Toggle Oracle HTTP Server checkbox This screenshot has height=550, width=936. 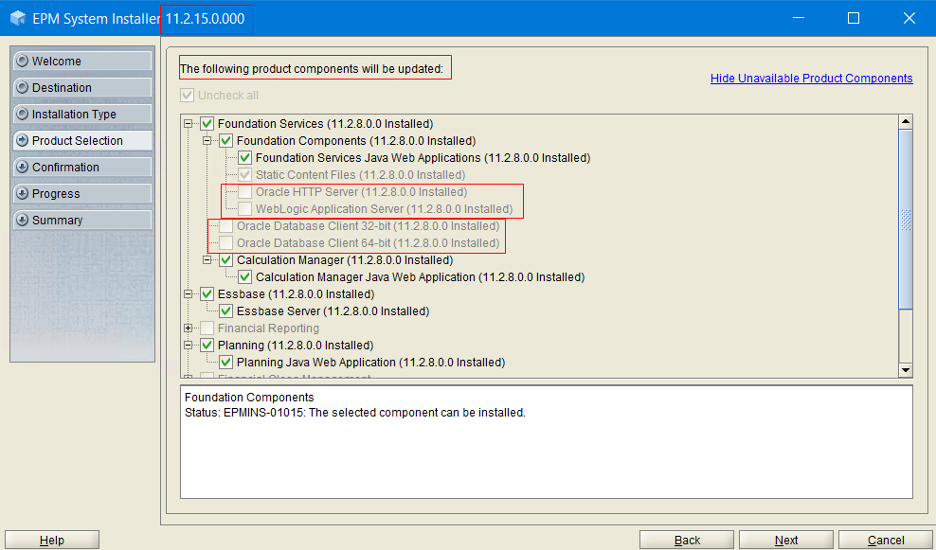pyautogui.click(x=245, y=192)
